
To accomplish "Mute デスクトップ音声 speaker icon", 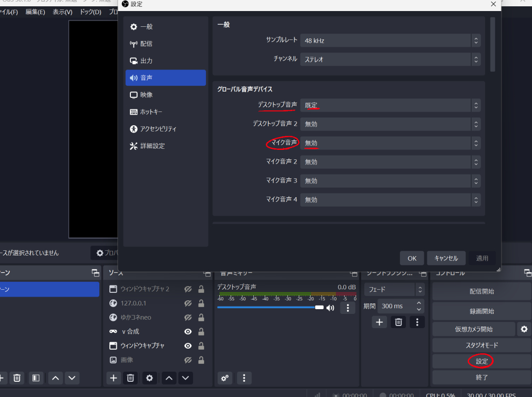I will click(x=330, y=308).
